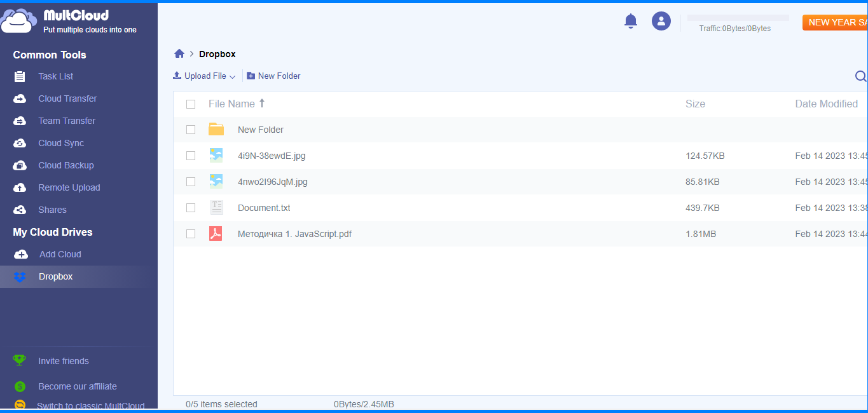Check the New Folder row checkbox

[x=191, y=130]
